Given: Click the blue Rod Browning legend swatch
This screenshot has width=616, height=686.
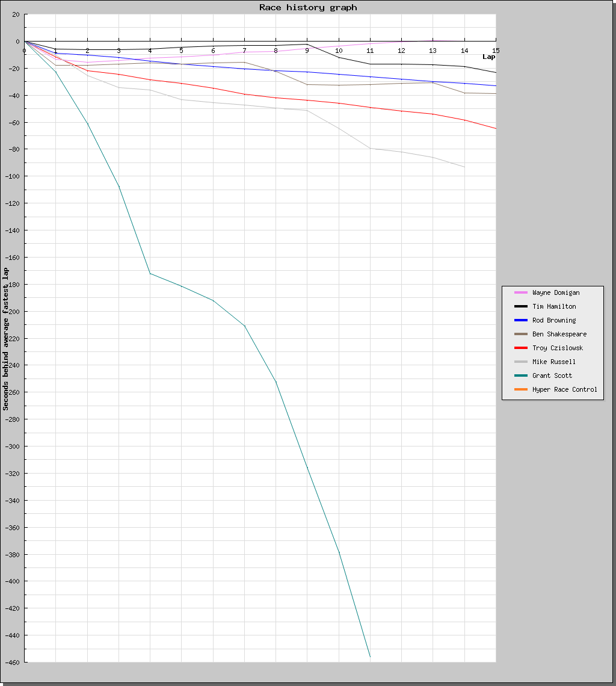Looking at the screenshot, I should click(x=520, y=320).
